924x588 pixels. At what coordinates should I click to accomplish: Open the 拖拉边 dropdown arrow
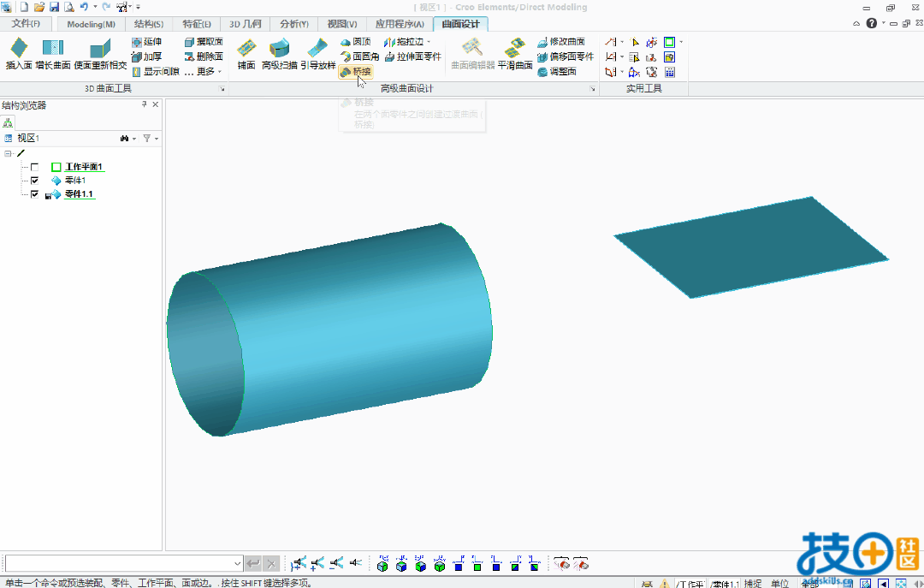pyautogui.click(x=429, y=42)
